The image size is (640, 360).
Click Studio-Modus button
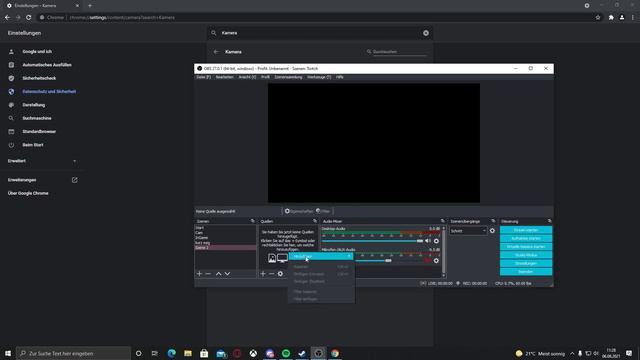(526, 255)
